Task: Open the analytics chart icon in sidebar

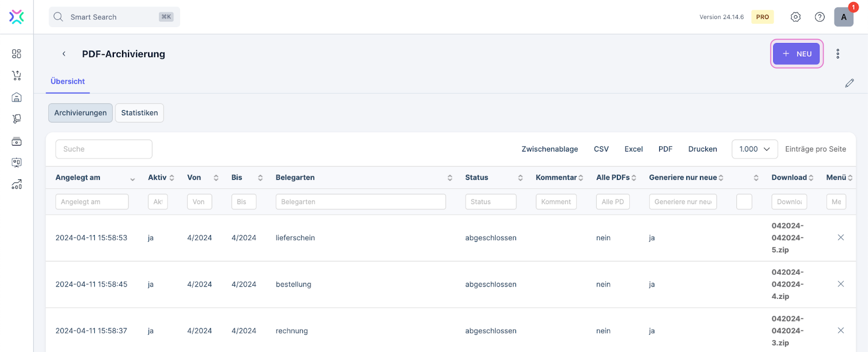Action: (x=16, y=185)
